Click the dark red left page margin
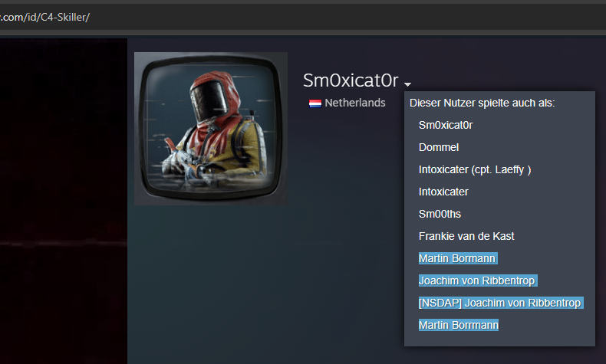This screenshot has height=364, width=606. (64, 201)
